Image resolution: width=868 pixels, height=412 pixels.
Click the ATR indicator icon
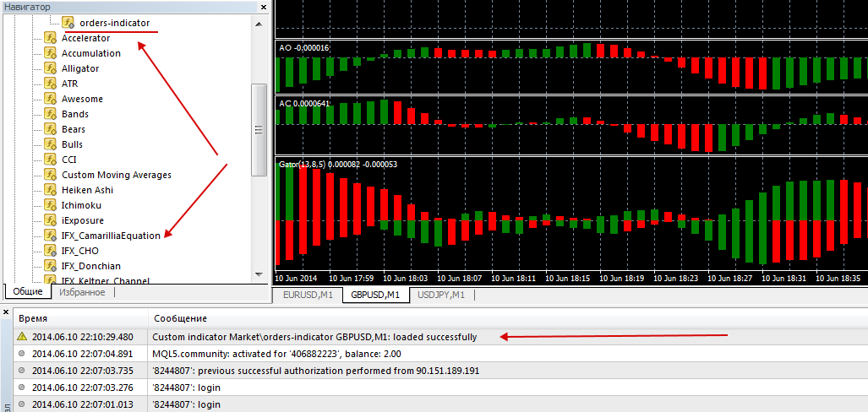(x=51, y=84)
